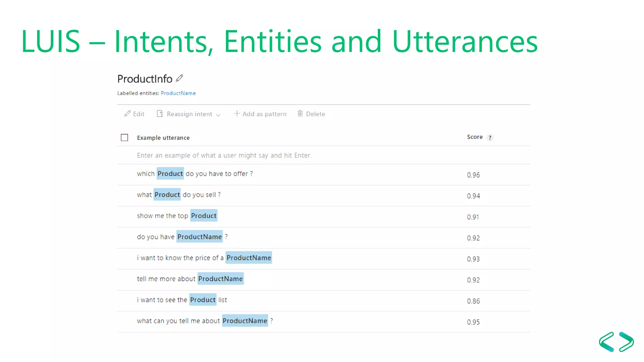Tick the select-all Example utterance checkbox
Image resolution: width=644 pixels, height=362 pixels.
125,138
